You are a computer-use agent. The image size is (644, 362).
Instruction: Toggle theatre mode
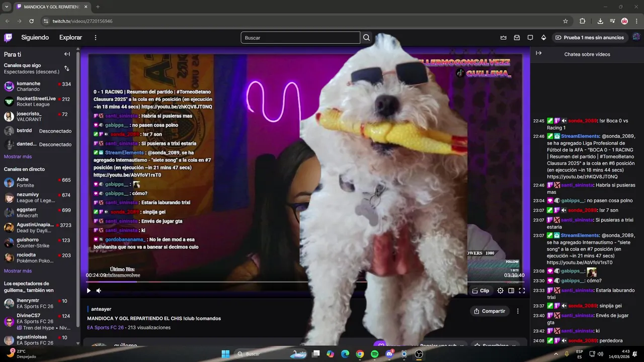point(511,291)
